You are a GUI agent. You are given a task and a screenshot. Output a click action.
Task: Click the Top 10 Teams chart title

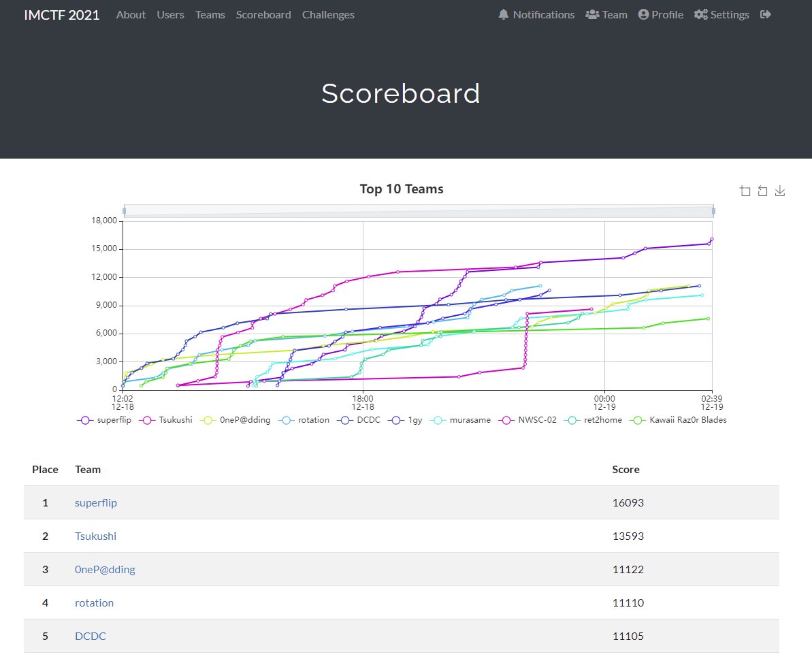click(402, 189)
